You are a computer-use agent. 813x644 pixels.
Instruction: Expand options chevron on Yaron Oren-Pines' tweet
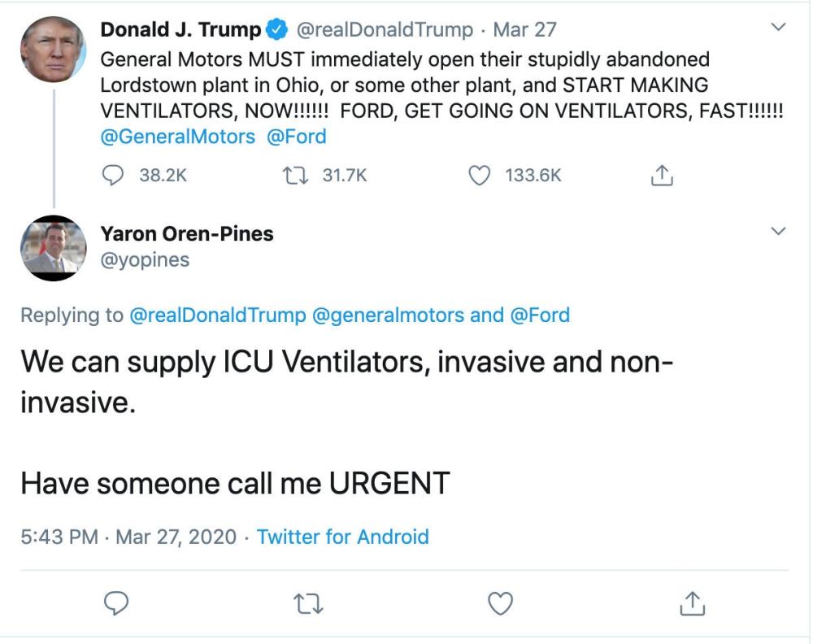pos(778,233)
